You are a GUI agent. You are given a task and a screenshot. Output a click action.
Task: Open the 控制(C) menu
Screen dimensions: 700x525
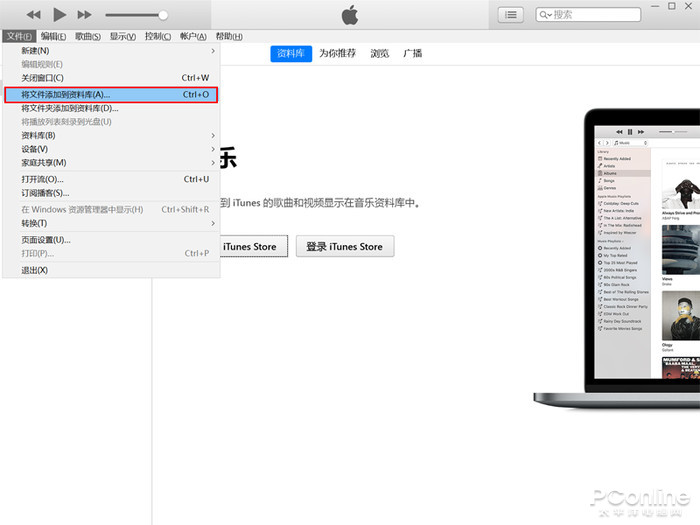pyautogui.click(x=158, y=36)
